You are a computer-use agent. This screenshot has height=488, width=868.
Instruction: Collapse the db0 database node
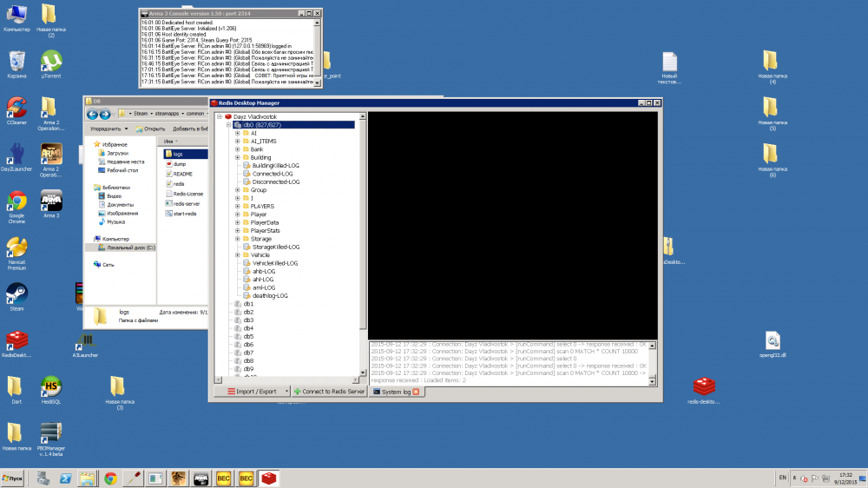228,125
